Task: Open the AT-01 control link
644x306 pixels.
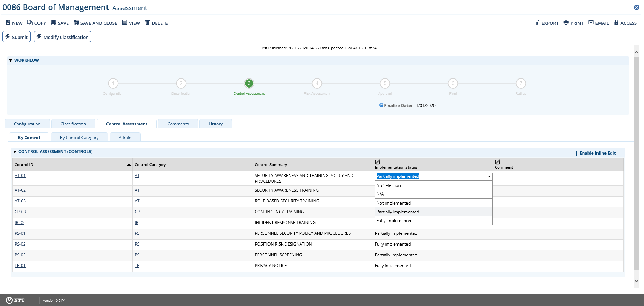Action: tap(20, 176)
